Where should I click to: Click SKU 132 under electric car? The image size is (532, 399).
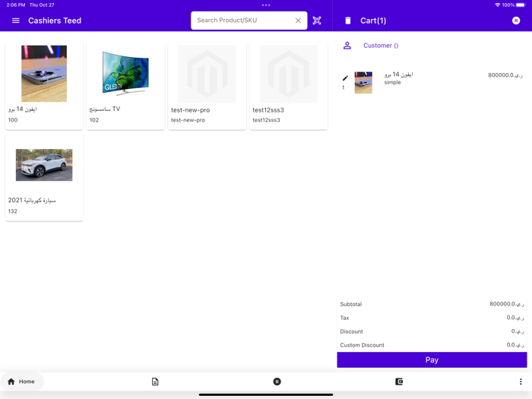pos(13,211)
